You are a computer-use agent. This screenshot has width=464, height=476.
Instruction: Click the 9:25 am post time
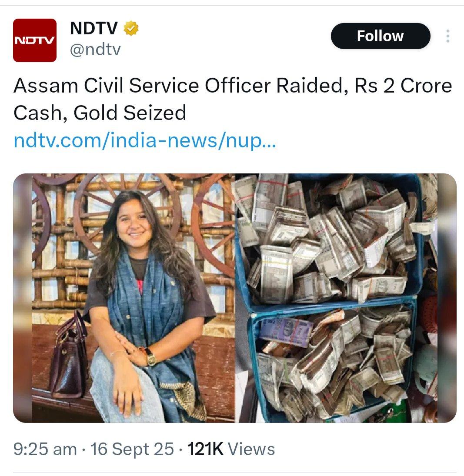pos(45,449)
